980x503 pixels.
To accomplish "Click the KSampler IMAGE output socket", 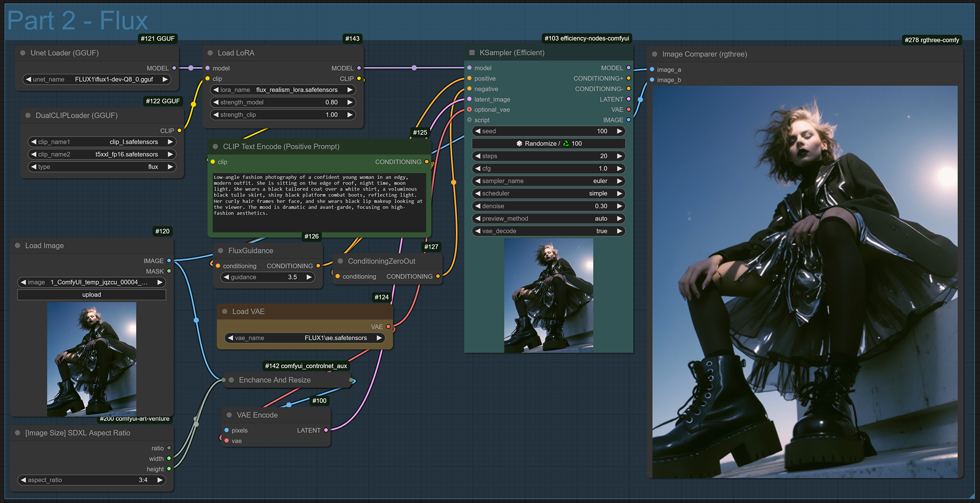I will point(628,120).
